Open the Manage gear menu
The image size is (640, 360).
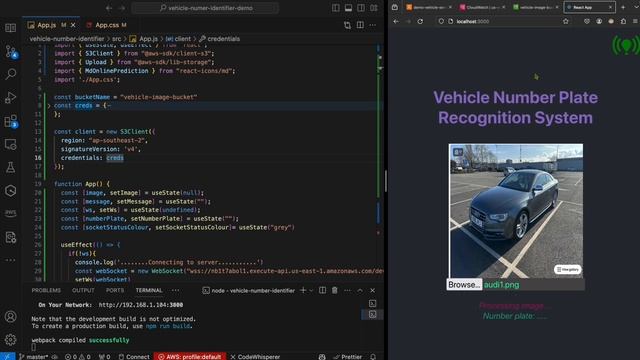click(x=11, y=340)
